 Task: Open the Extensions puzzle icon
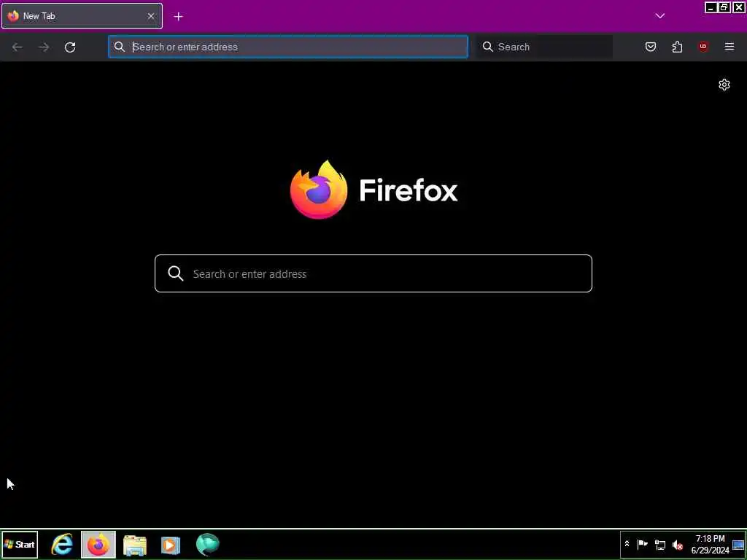[677, 47]
